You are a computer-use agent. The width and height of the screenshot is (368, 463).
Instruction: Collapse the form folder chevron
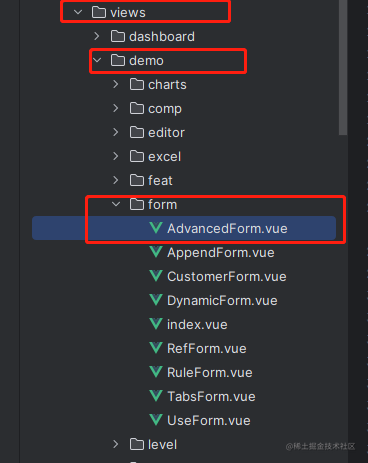[x=116, y=204]
